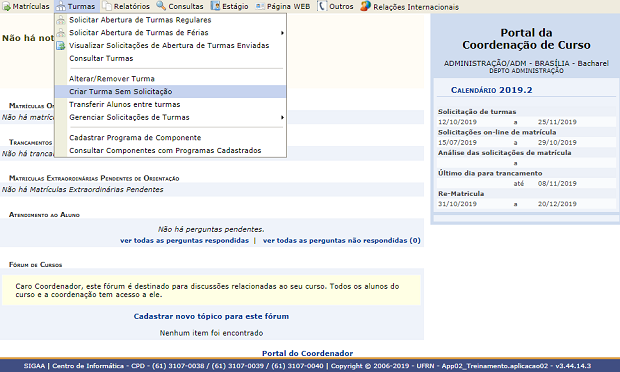Click the Matrículas menu icon
This screenshot has width=620, height=372.
[x=6, y=6]
